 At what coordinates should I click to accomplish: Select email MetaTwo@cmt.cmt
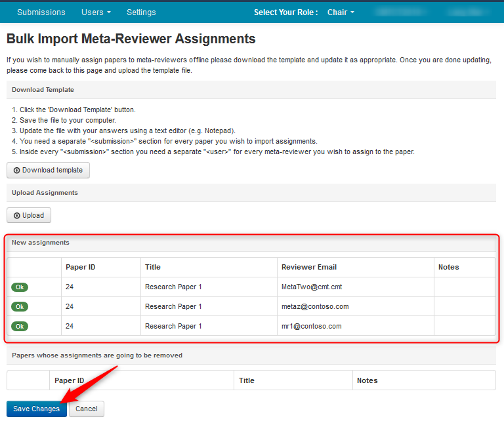pyautogui.click(x=312, y=287)
